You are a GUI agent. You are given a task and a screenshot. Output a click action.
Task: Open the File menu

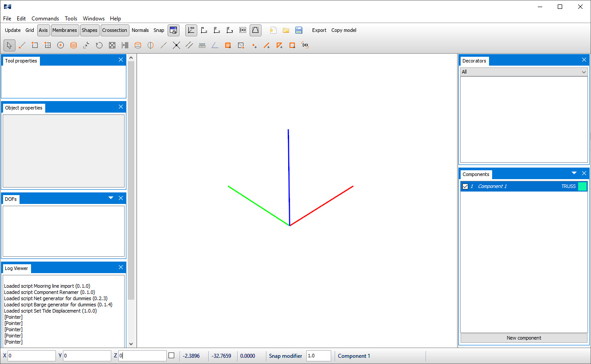click(7, 19)
